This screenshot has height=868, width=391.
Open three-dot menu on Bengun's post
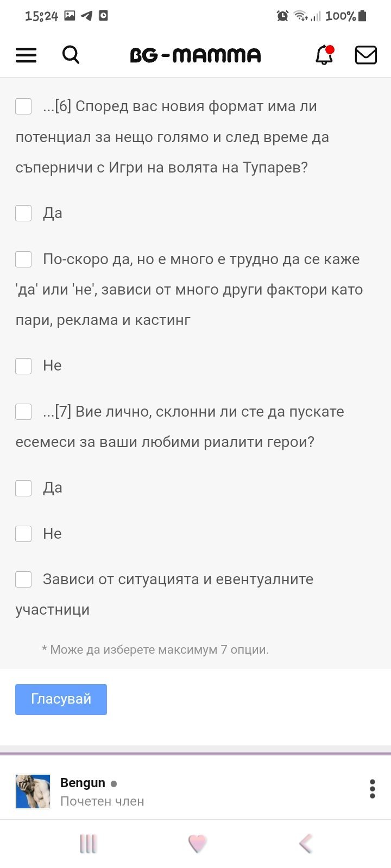coord(372,789)
